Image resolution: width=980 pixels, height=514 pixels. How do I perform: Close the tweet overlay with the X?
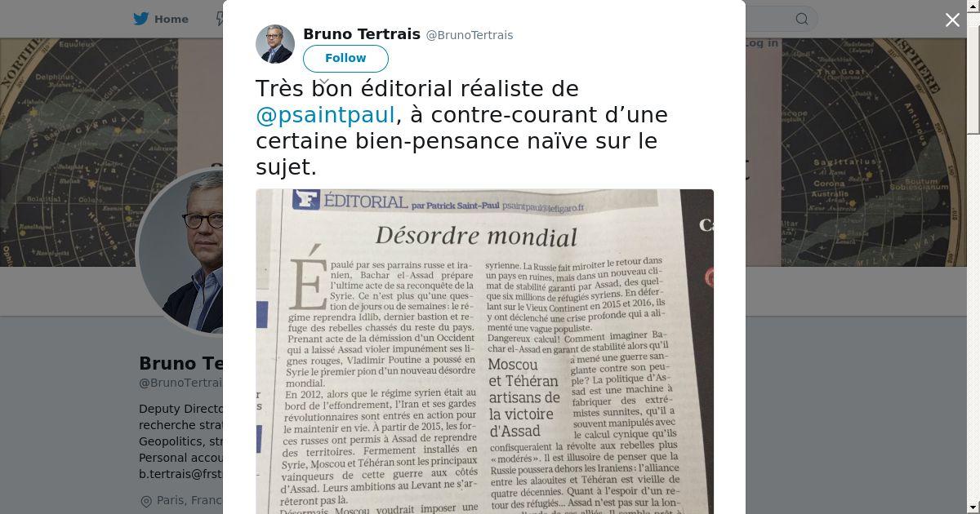pyautogui.click(x=952, y=20)
